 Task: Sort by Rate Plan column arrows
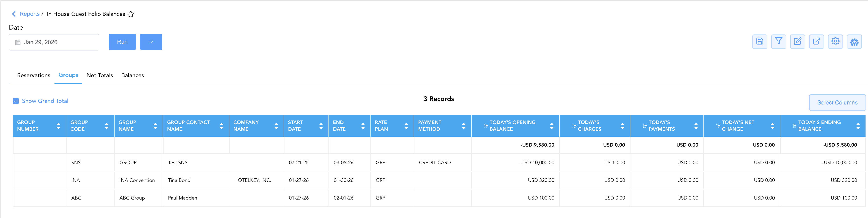pos(406,126)
